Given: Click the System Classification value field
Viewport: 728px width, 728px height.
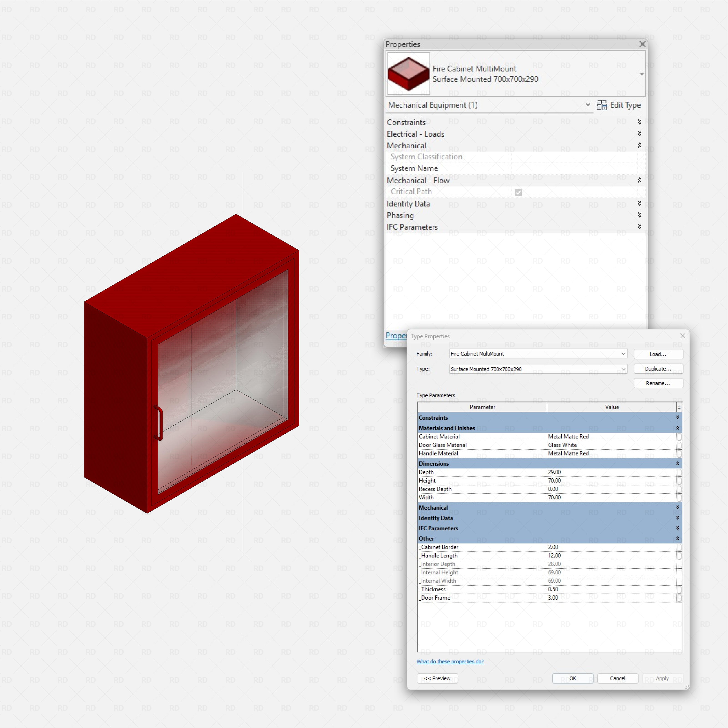Looking at the screenshot, I should pyautogui.click(x=574, y=157).
